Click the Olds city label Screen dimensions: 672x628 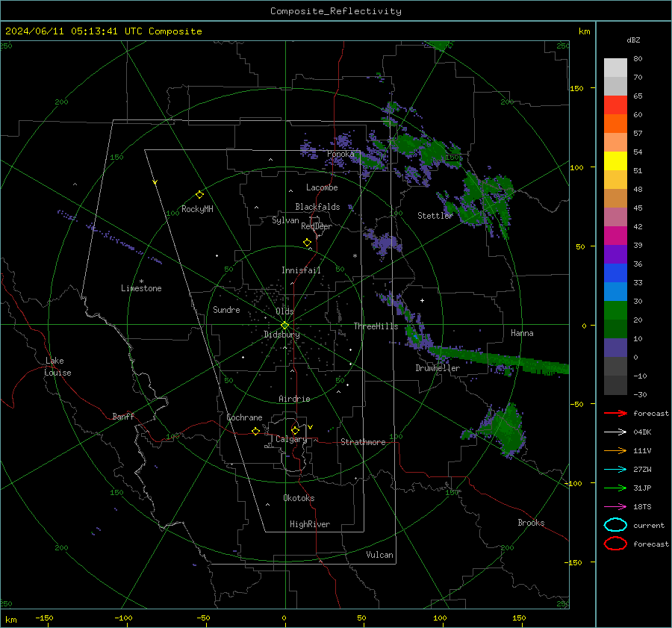pos(284,311)
